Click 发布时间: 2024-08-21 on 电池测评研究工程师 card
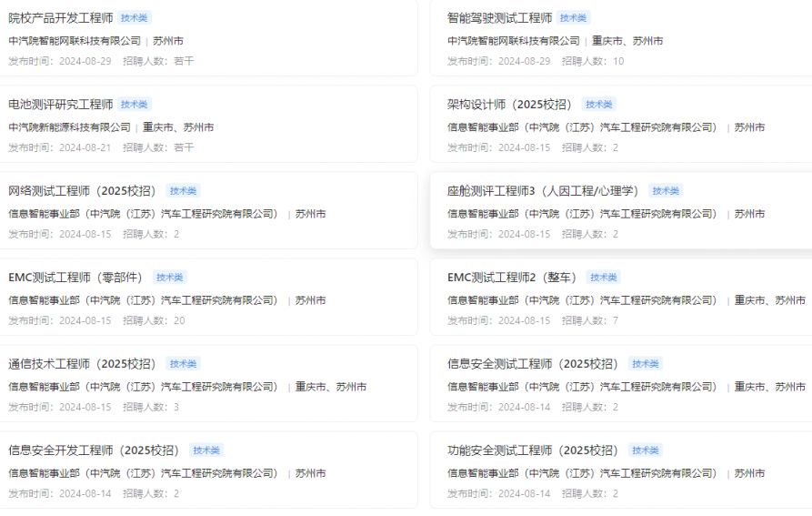Viewport: 812px width, 516px height. click(59, 147)
